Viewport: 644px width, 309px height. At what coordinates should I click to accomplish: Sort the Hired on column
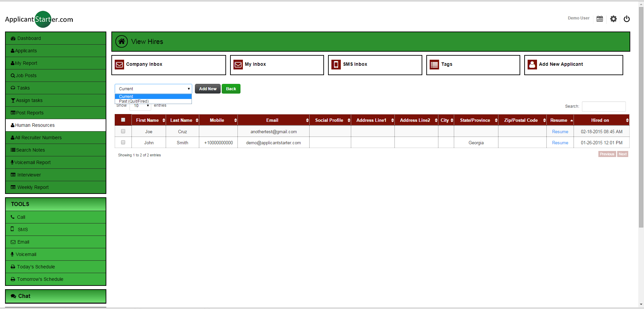click(x=600, y=120)
